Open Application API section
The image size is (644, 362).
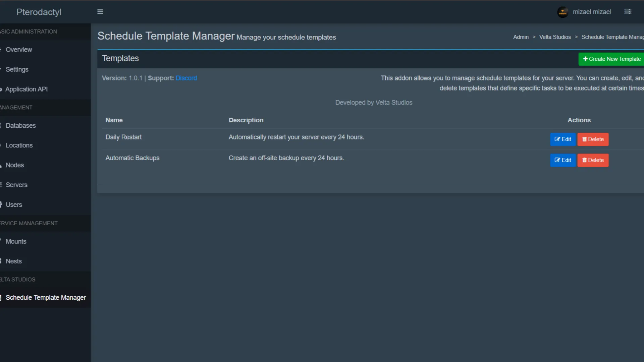point(26,89)
